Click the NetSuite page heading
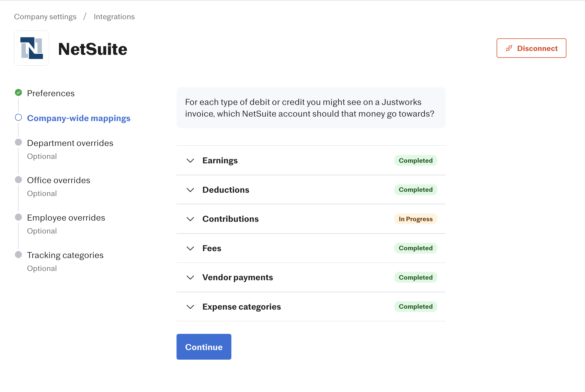Viewport: 585px width, 392px height. (93, 49)
